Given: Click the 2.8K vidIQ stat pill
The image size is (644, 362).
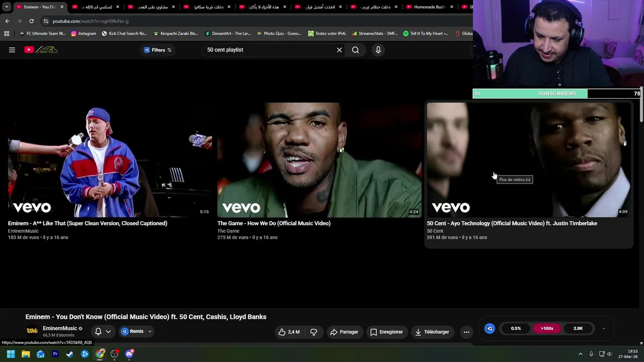Looking at the screenshot, I should tap(578, 328).
